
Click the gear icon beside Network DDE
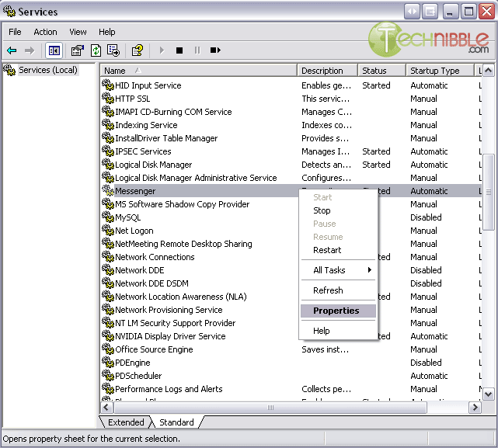[108, 269]
